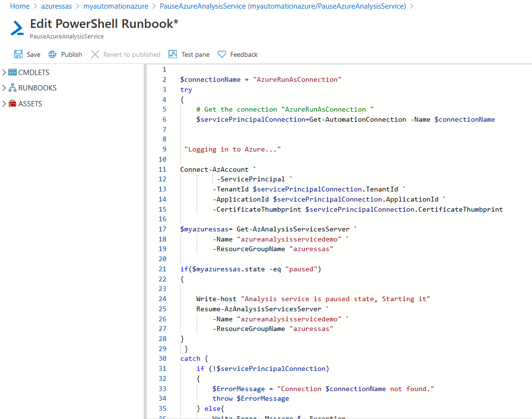Click -ServicePrincipal parameter on line 12
The width and height of the screenshot is (532, 419).
(x=251, y=179)
